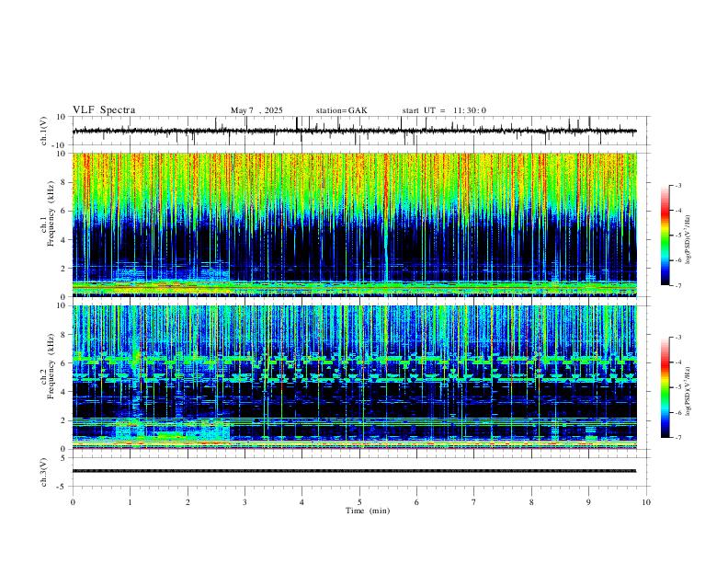Viewport: 728px width, 563px height.
Task: Click the upper colorbar "log(PSD)(V²/Hz)" label
Action: click(688, 240)
